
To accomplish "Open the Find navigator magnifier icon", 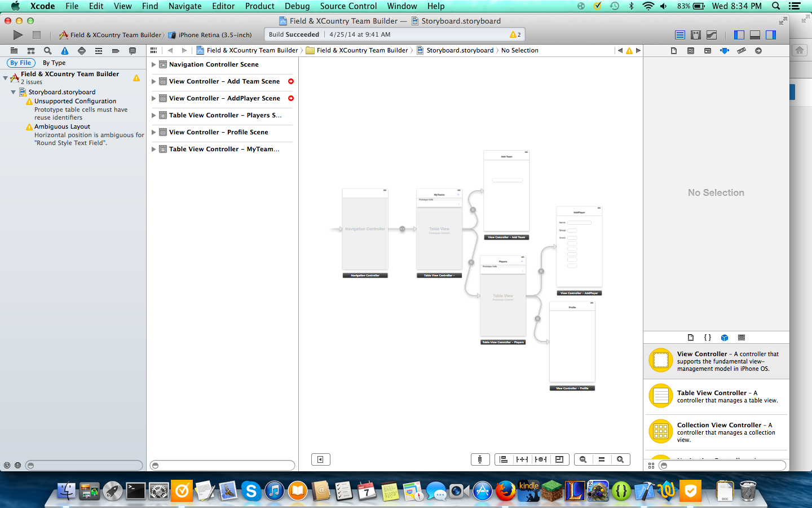I will [48, 51].
